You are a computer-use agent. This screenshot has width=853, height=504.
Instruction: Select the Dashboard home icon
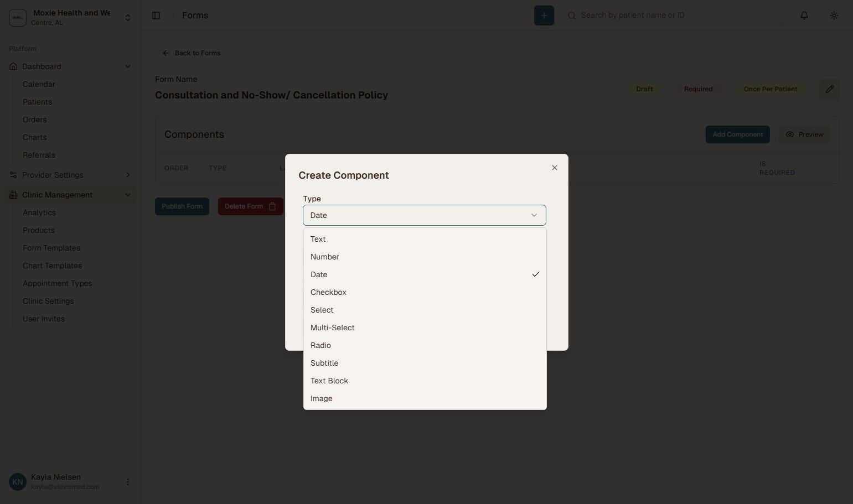pos(12,66)
